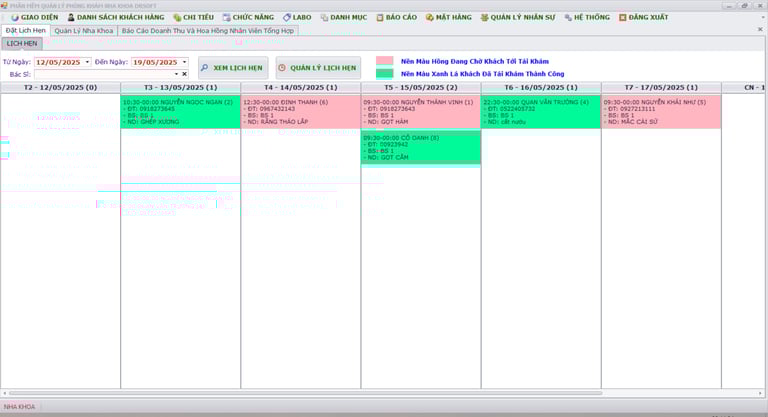
Task: Click the green legend color swatch
Action: click(384, 74)
